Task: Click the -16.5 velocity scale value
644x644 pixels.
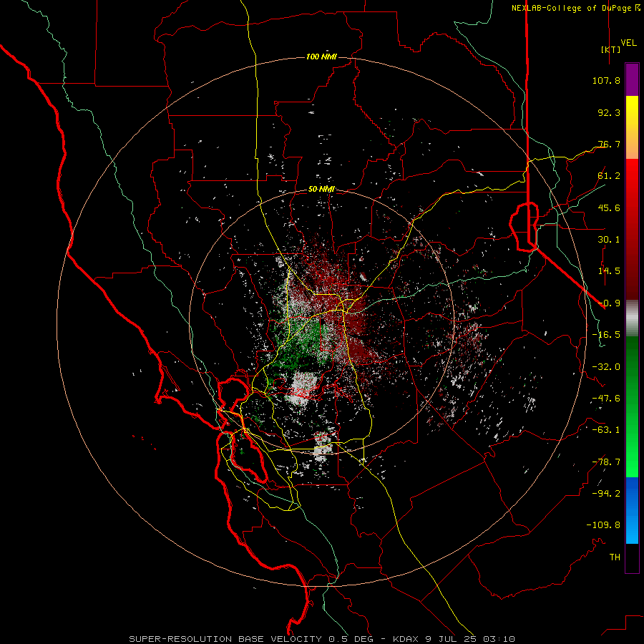Action: pyautogui.click(x=606, y=335)
